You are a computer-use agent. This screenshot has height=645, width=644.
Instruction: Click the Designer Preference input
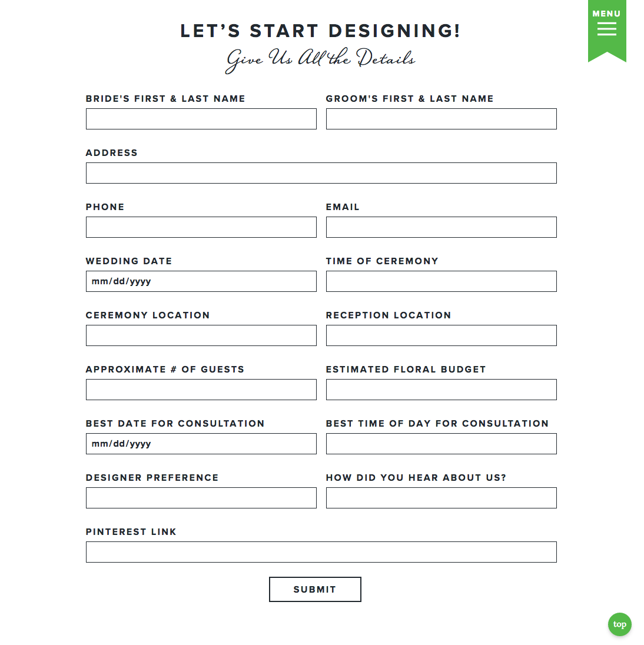[201, 498]
